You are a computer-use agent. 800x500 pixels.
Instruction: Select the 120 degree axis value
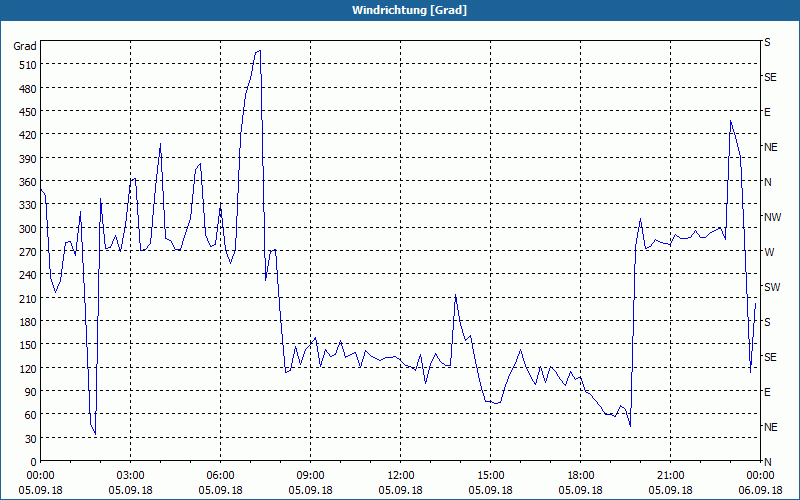click(28, 368)
